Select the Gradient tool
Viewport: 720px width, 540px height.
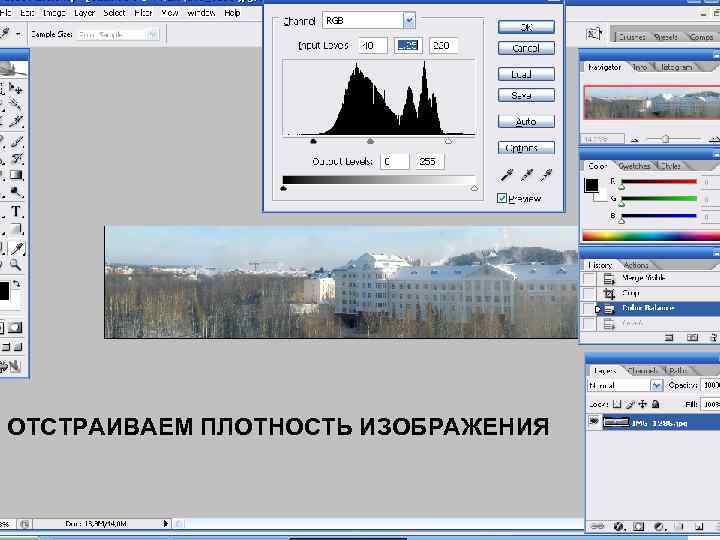(16, 175)
